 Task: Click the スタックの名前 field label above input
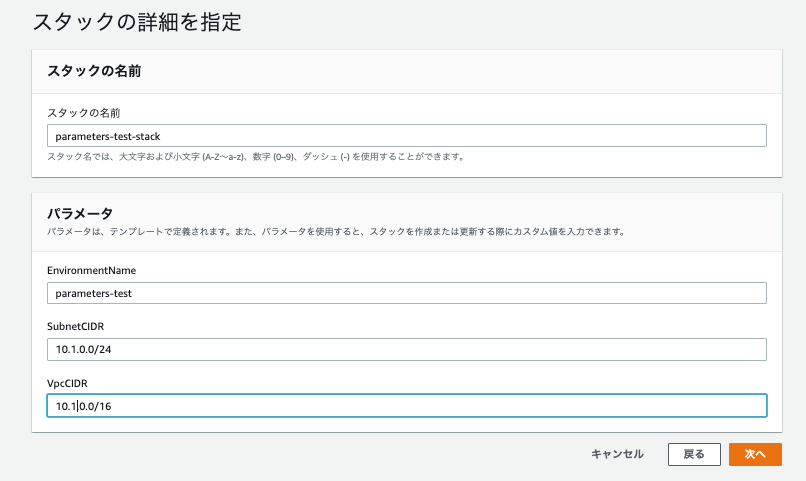point(84,113)
